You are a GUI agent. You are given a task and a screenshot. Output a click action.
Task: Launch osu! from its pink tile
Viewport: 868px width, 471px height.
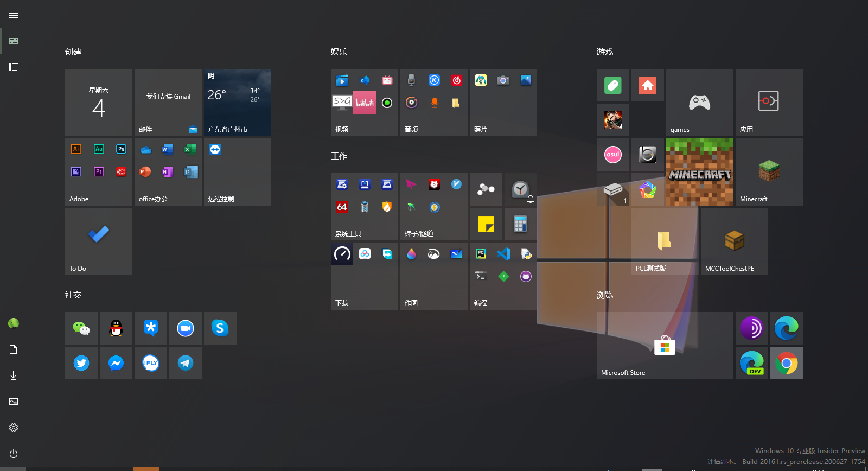(613, 155)
